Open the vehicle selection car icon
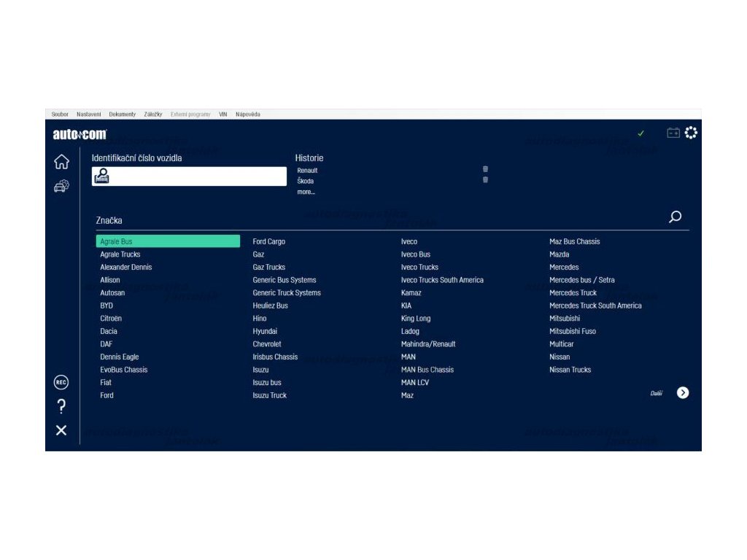Image resolution: width=747 pixels, height=560 pixels. coord(61,186)
